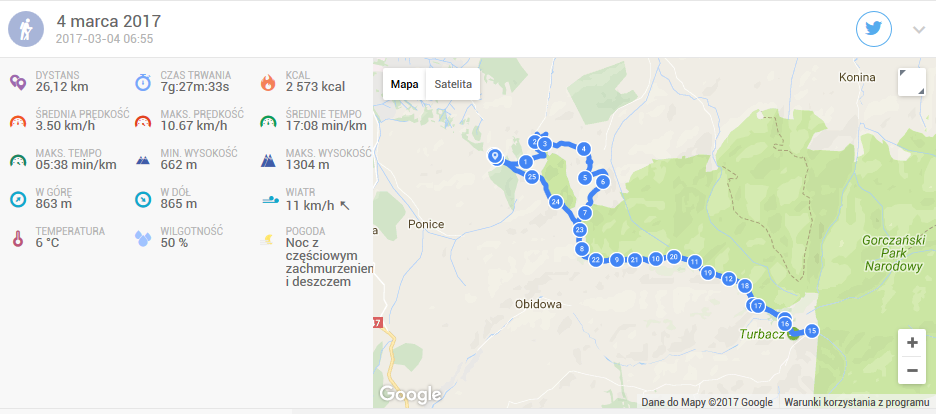Click the hiking activity icon
936x414 pixels.
[x=26, y=29]
